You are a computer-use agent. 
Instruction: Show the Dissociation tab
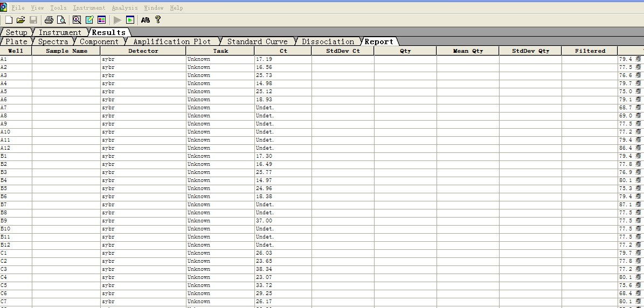click(x=328, y=41)
